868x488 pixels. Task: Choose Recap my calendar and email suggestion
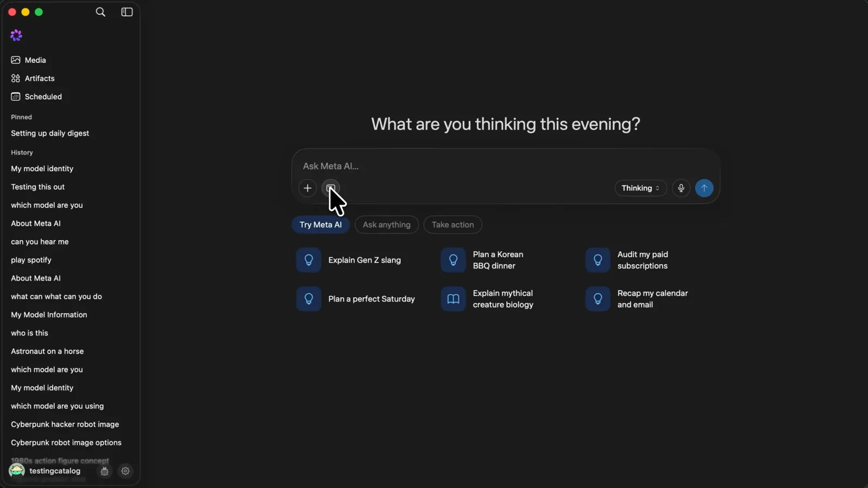[637, 299]
